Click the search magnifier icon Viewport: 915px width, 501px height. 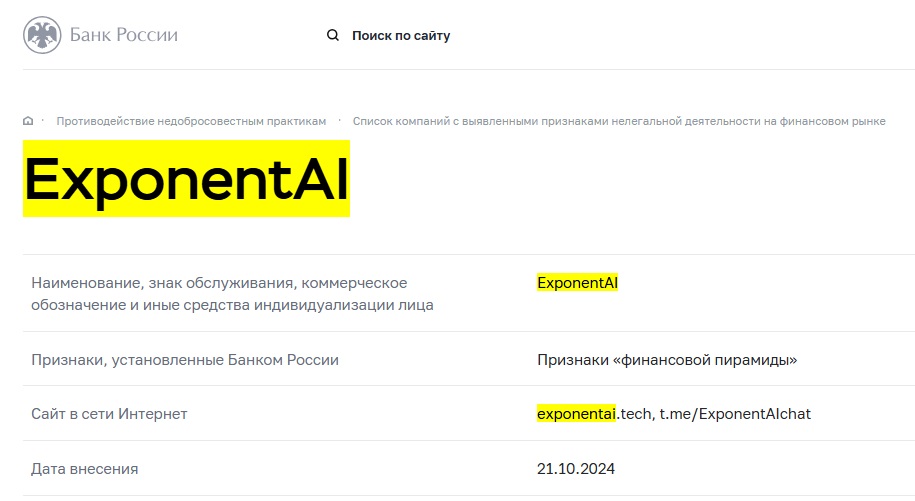coord(333,36)
